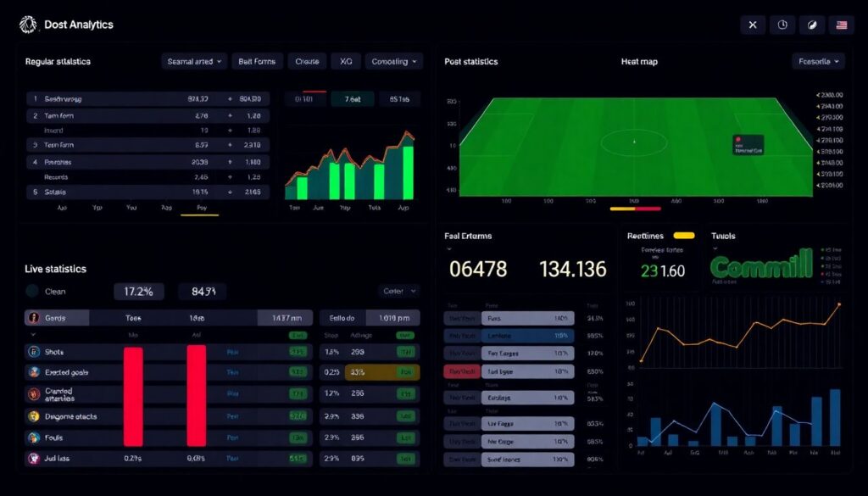The image size is (868, 496).
Task: Switch to the Heat map tab
Action: click(x=639, y=61)
